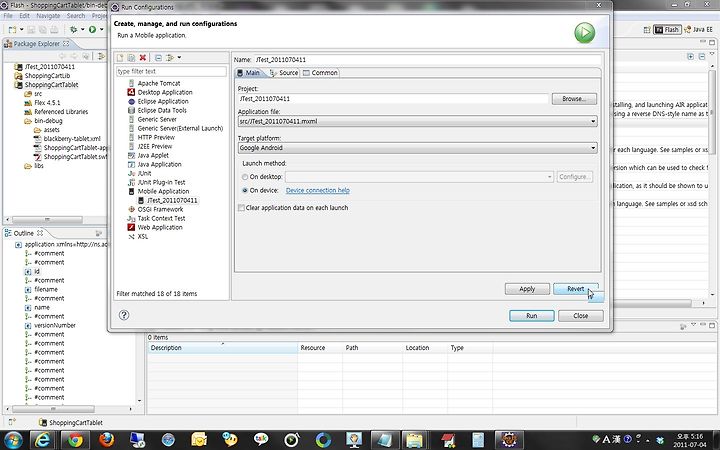
Task: Select Java Applet configuration type
Action: (x=153, y=155)
